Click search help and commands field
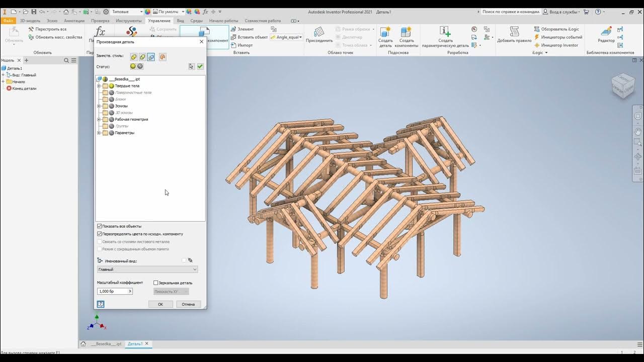 coord(510,12)
